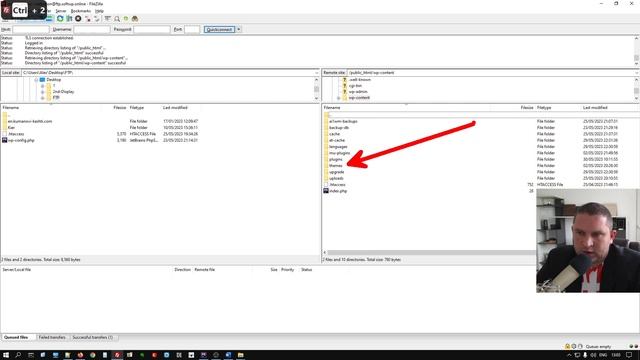Click wp-config.php file icon in local pane
Screen dimensions: 640x360
click(4, 140)
